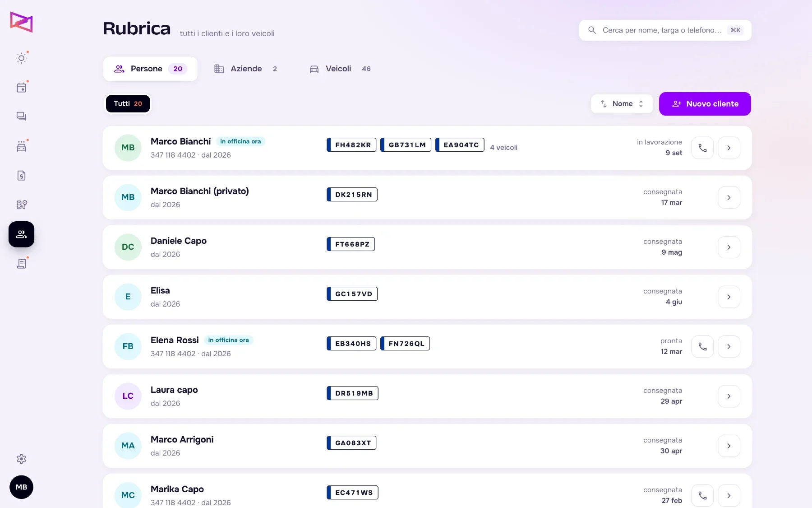Click the MB user avatar at bottom left
Screen dimensions: 812x508
(21, 487)
